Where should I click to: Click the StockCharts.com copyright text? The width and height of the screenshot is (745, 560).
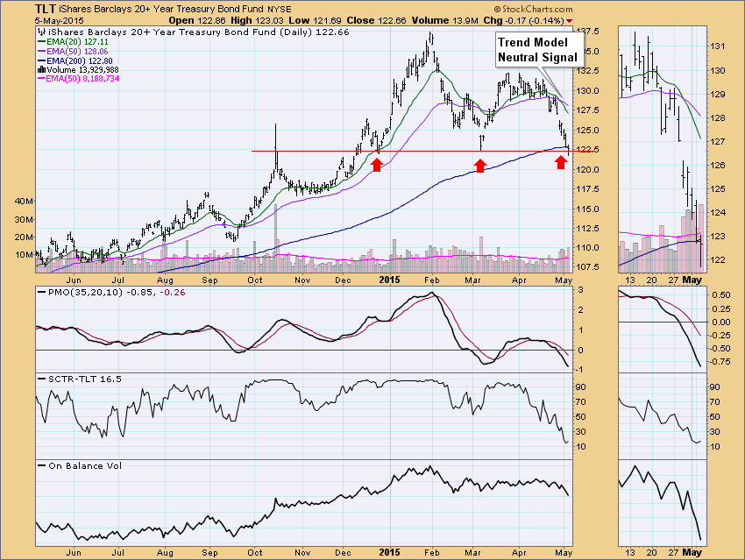click(533, 9)
